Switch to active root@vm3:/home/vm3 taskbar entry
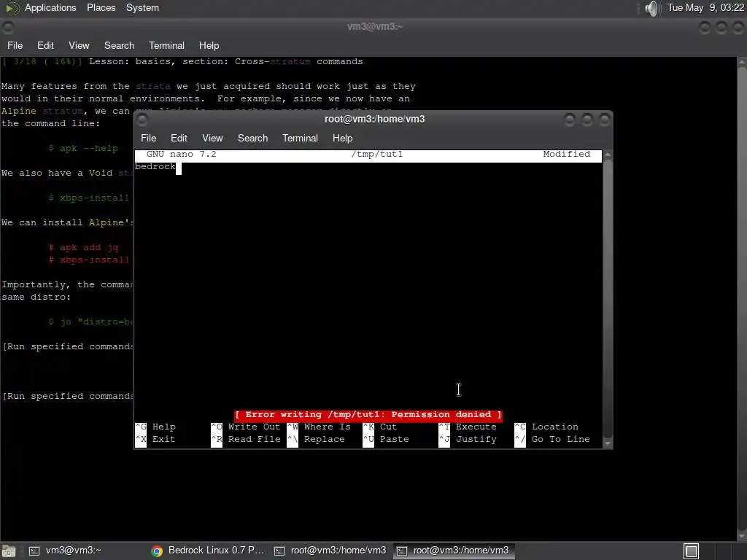Screen dimensions: 747x560 click(452, 551)
